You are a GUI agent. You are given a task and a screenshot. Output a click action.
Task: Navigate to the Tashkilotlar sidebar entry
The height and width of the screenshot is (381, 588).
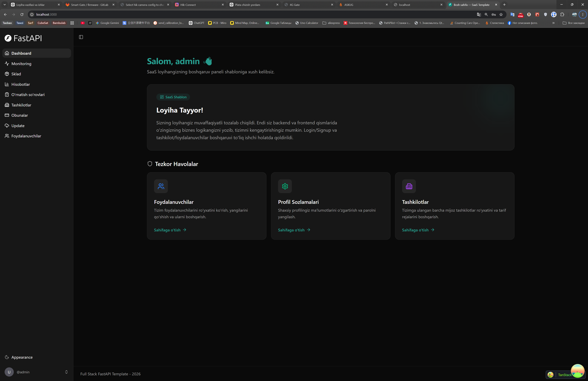[x=37, y=105]
